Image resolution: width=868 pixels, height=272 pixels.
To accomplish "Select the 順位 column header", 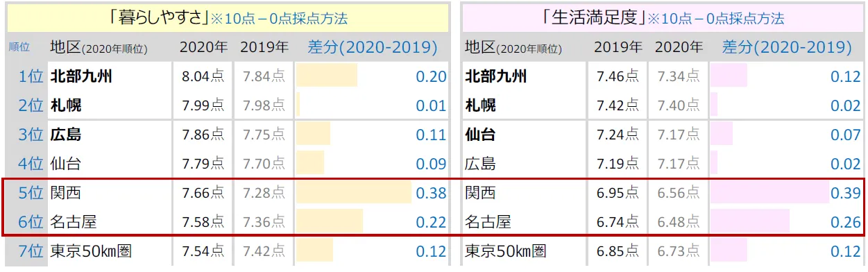I will tap(19, 48).
